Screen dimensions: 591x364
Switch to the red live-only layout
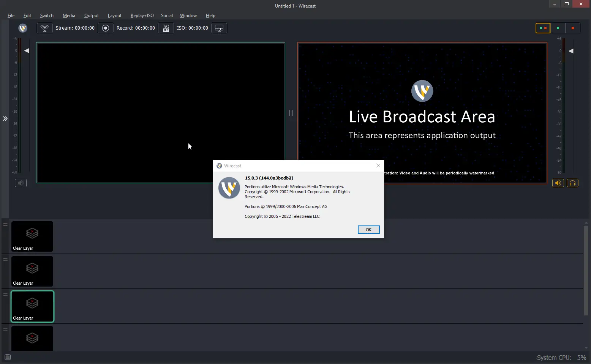pos(573,28)
